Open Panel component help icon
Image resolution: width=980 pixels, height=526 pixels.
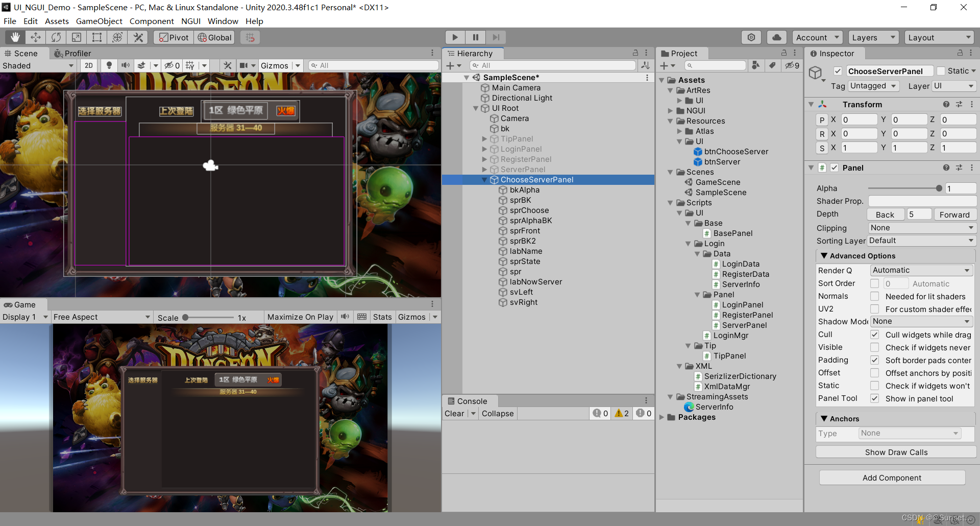pos(946,168)
